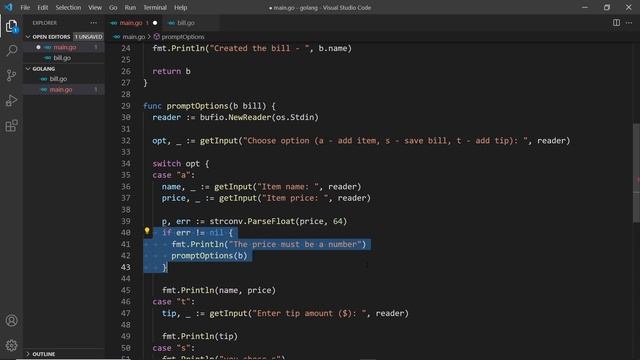The image size is (640, 360).
Task: Click string "Item name: " on line 36
Action: click(x=288, y=187)
